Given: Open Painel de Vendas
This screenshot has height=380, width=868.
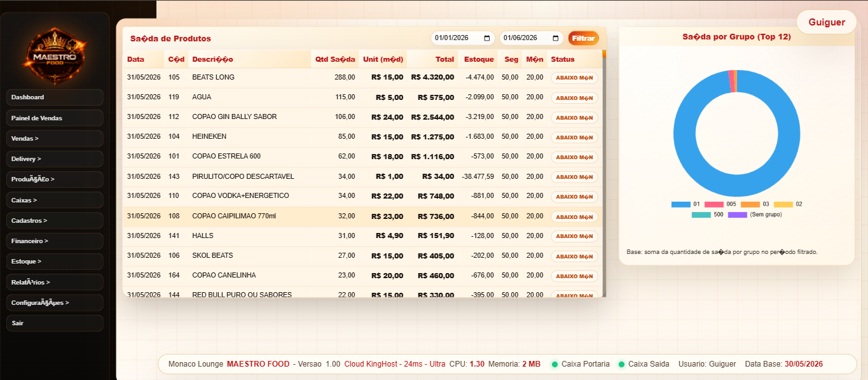Looking at the screenshot, I should (x=55, y=118).
